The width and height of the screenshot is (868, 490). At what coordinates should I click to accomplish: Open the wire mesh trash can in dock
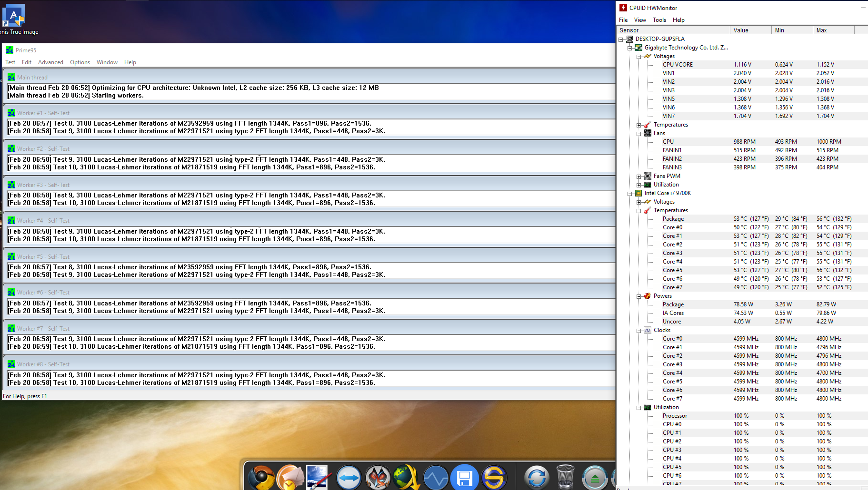tap(565, 477)
